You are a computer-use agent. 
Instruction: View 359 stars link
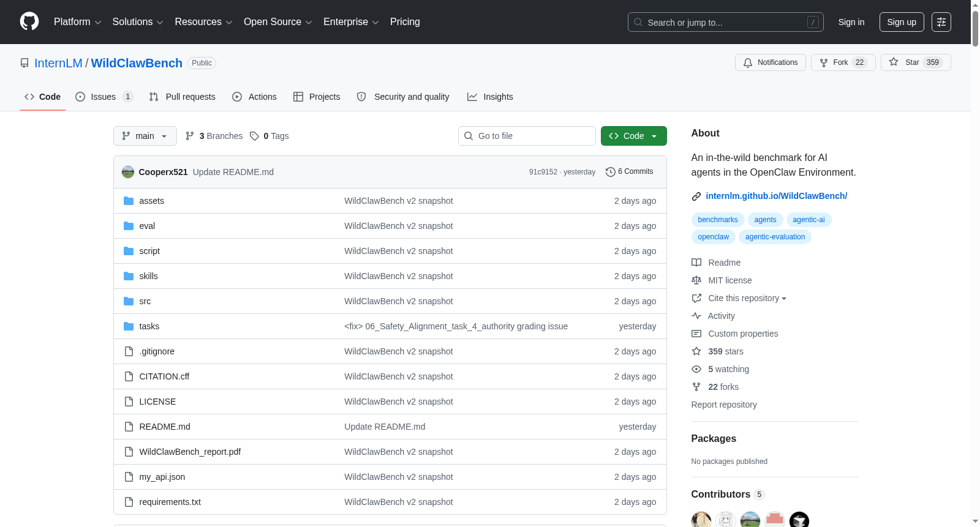click(717, 351)
